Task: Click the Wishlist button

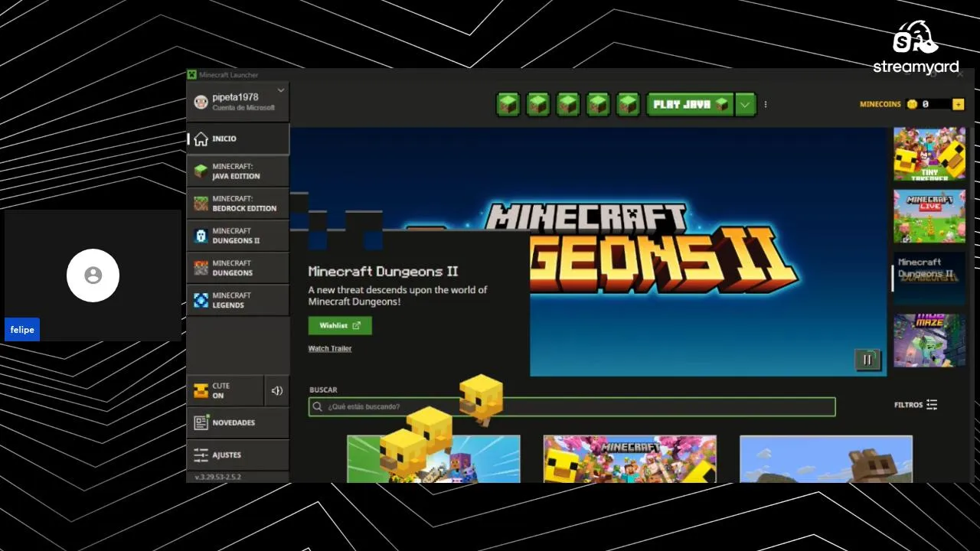Action: tap(340, 325)
